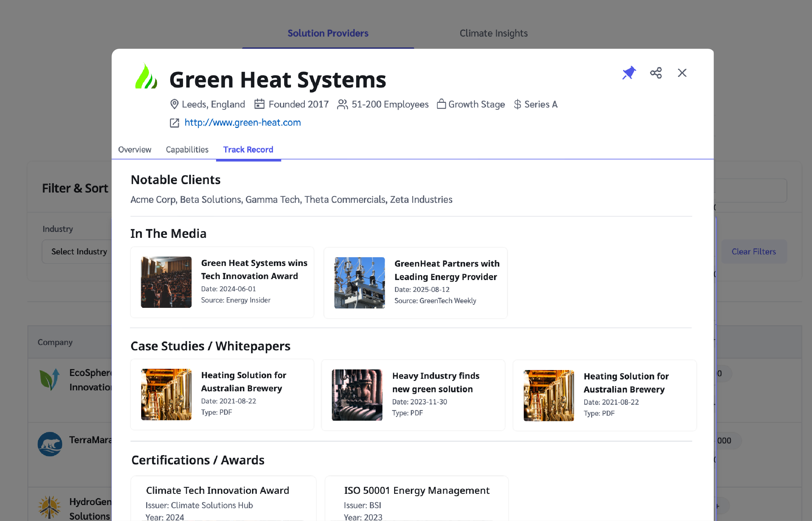Click the pin icon for Green Heat Systems
This screenshot has height=521, width=812.
(x=629, y=73)
